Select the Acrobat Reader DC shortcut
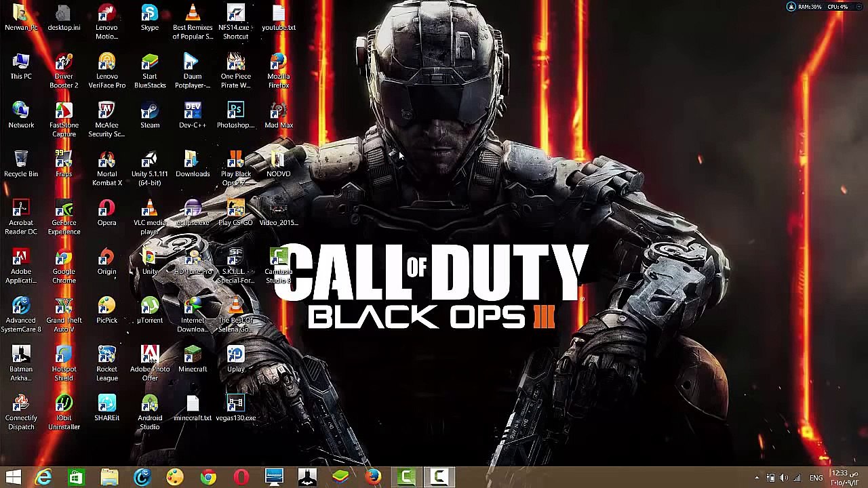Viewport: 868px width, 488px height. point(21,218)
